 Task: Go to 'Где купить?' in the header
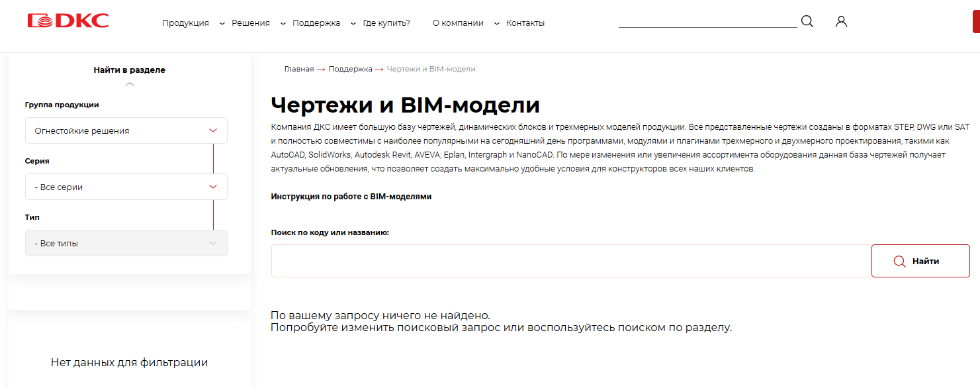pyautogui.click(x=386, y=23)
